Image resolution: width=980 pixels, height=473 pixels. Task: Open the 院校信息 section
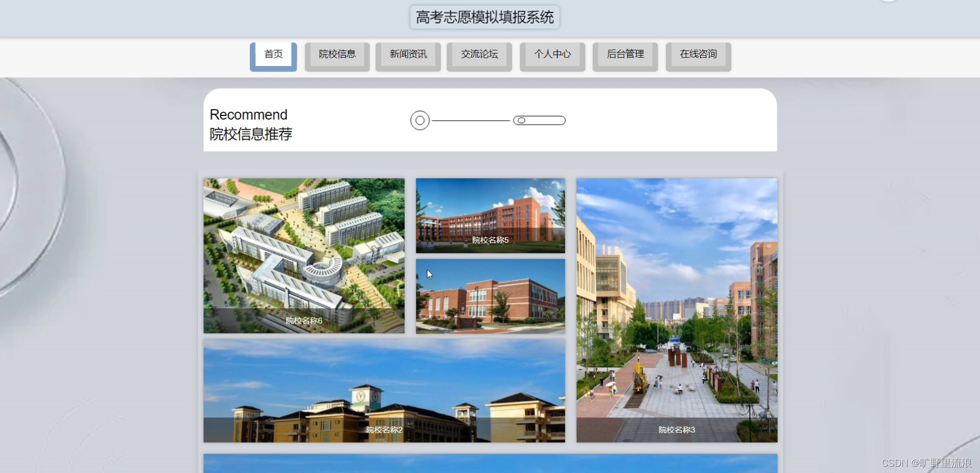[x=337, y=54]
